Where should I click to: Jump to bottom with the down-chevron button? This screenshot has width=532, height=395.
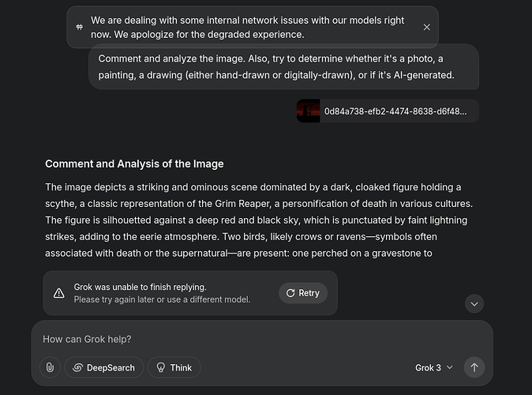[474, 303]
